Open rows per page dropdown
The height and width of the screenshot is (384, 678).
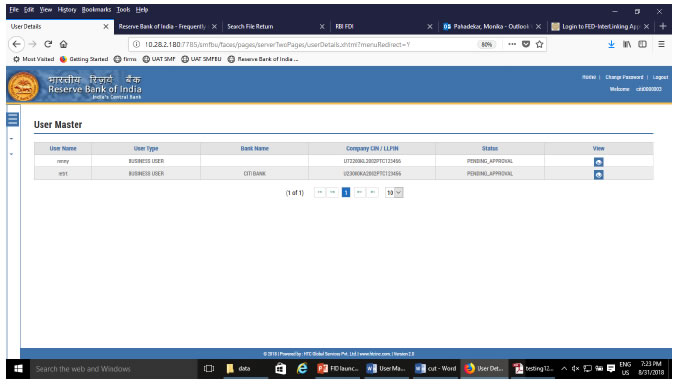tap(394, 192)
